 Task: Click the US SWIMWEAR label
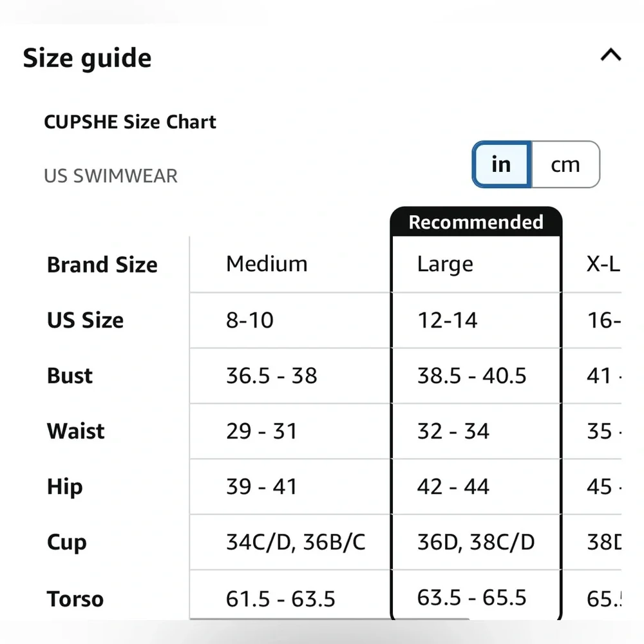tap(111, 176)
